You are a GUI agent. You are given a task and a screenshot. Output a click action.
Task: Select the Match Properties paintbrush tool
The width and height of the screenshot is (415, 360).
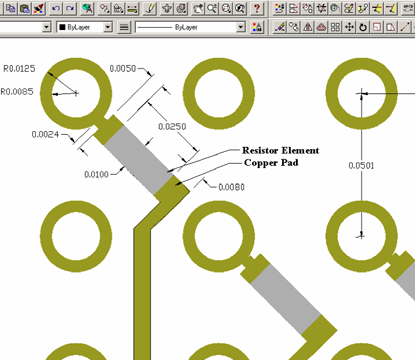(39, 8)
